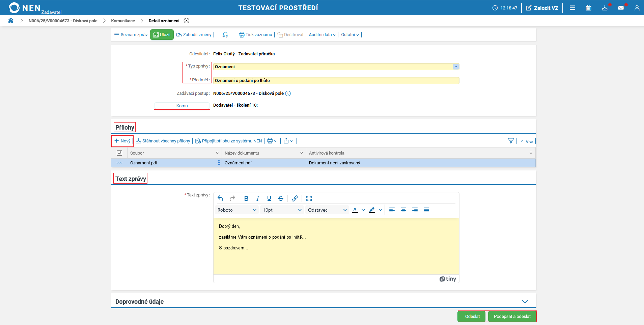This screenshot has width=644, height=325.
Task: Open the Ostatní menu
Action: [x=349, y=35]
